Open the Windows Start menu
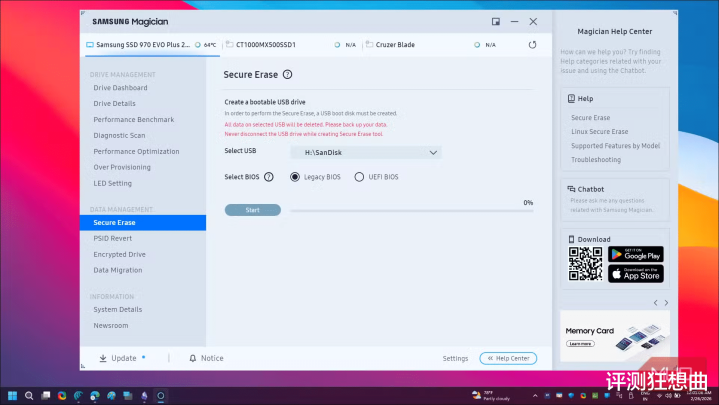The image size is (719, 405). pyautogui.click(x=12, y=396)
